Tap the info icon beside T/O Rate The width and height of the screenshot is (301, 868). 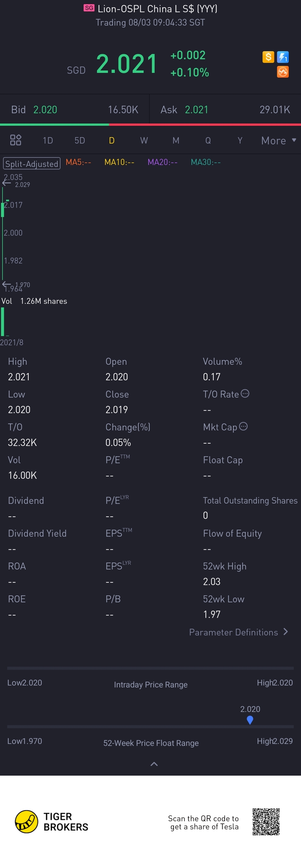[x=245, y=393]
